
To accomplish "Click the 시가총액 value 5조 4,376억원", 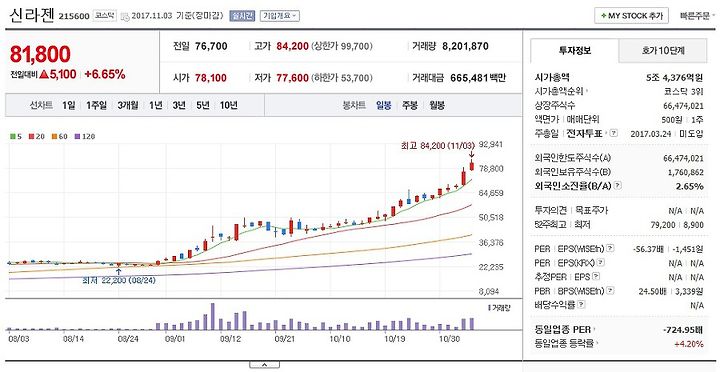I will tap(674, 78).
